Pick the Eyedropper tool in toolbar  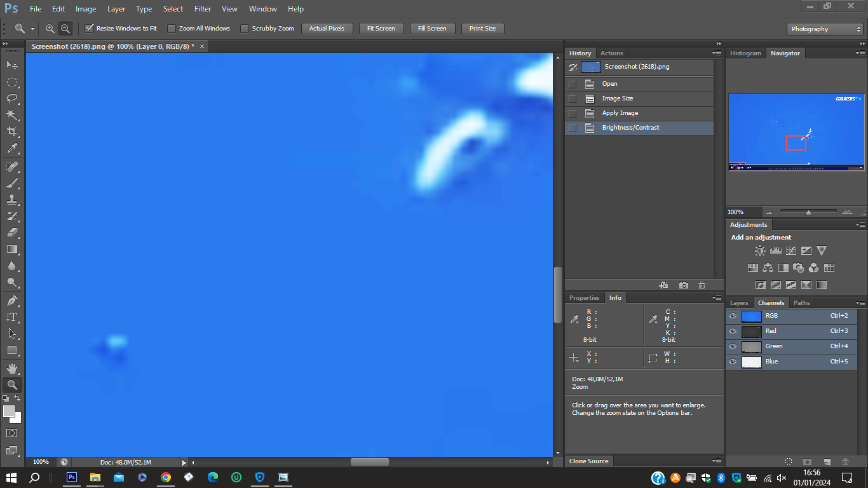[12, 148]
